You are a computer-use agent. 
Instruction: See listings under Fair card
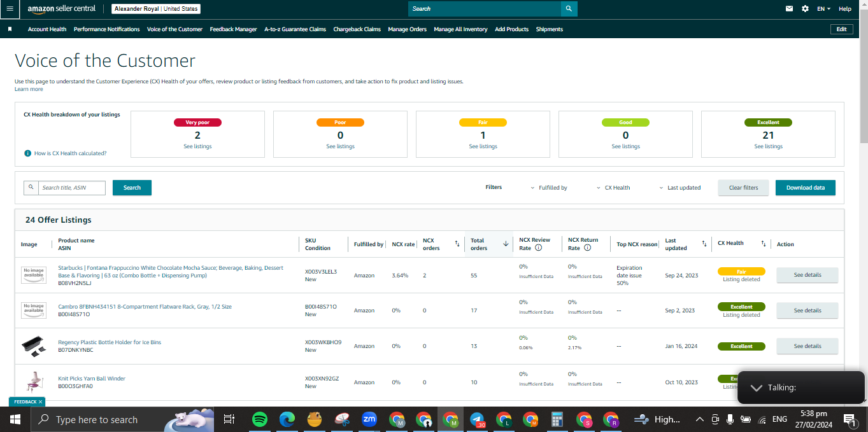(x=483, y=146)
